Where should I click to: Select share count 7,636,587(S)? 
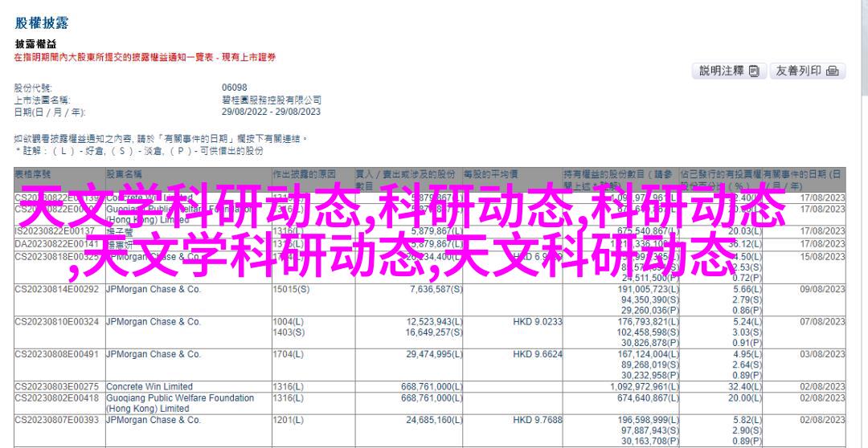tap(436, 289)
